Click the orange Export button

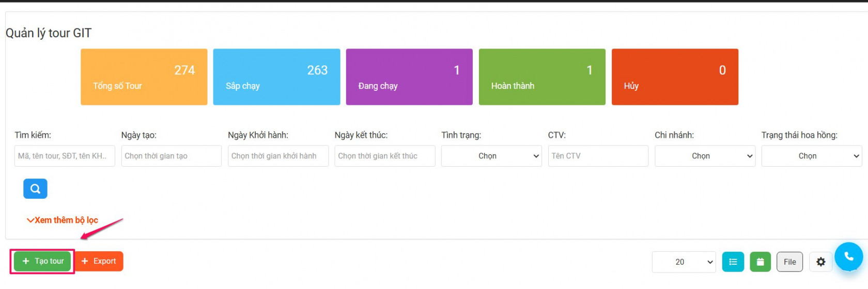click(x=99, y=261)
